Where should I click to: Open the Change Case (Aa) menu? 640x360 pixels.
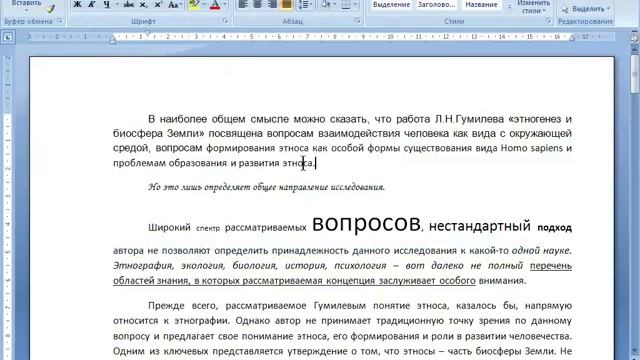pos(174,5)
